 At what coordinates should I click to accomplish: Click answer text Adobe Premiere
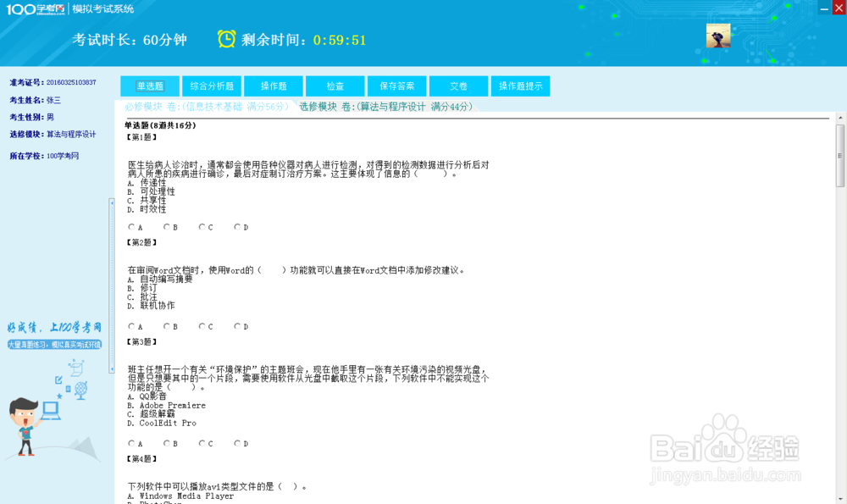(x=172, y=405)
